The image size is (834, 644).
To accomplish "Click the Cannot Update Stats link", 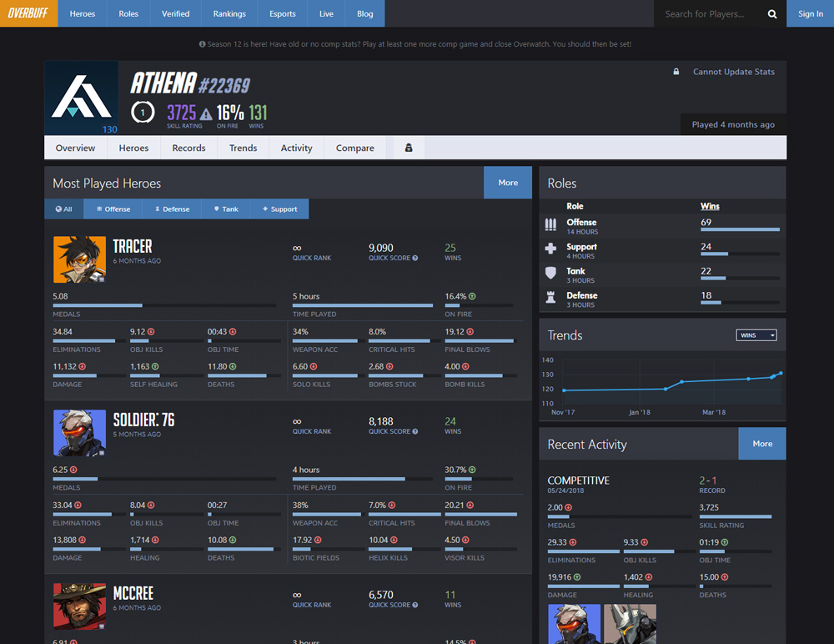I will click(733, 72).
